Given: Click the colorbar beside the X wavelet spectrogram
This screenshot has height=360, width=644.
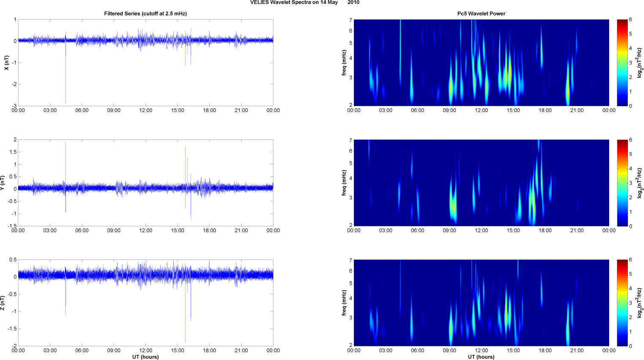Looking at the screenshot, I should click(622, 63).
